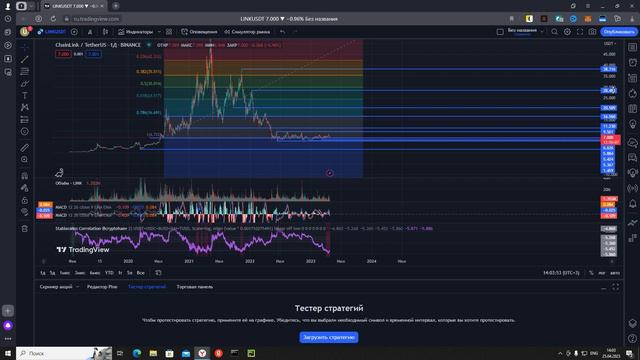Screen dimensions: 640x360
Task: Open the help center question icon
Action: click(632, 338)
